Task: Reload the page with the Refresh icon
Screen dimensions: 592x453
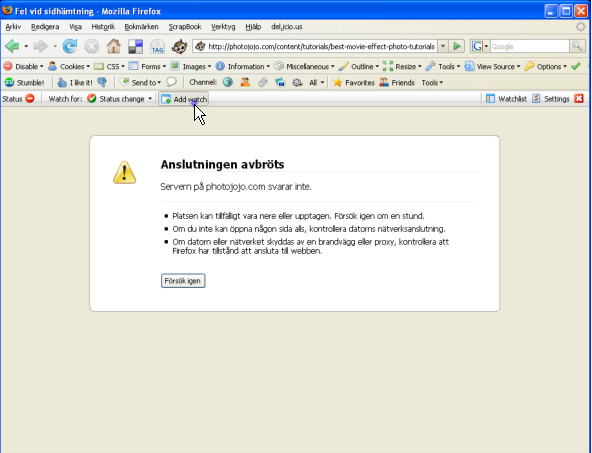Action: coord(69,46)
